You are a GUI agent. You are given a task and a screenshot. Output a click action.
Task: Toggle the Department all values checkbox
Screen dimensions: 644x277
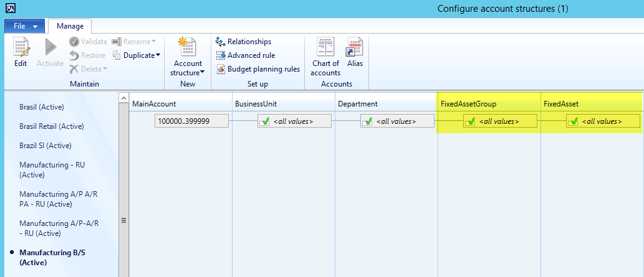tap(367, 121)
